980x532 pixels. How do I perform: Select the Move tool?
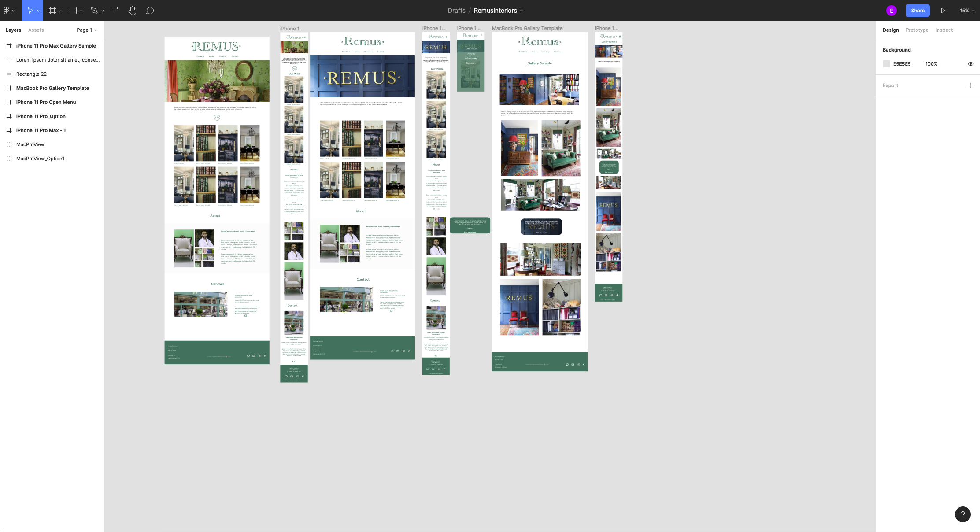[x=30, y=11]
